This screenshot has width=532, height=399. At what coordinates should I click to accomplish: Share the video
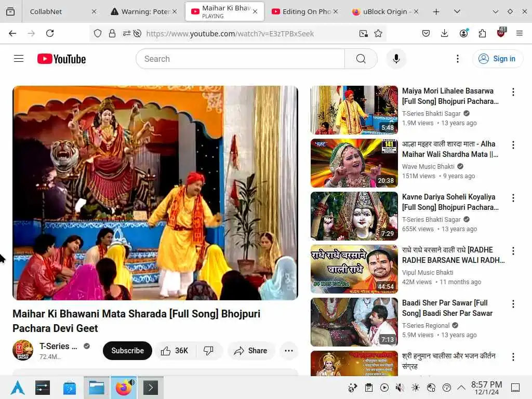coord(251,351)
